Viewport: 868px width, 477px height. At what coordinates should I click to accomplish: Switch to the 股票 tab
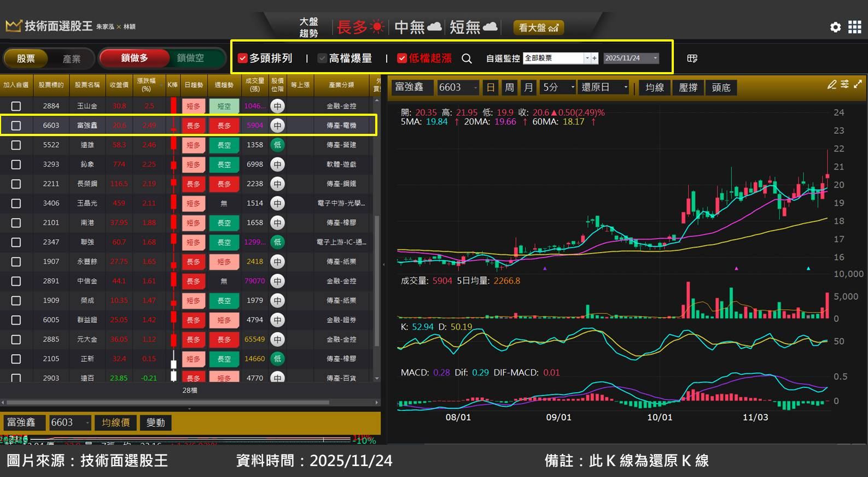tap(26, 58)
